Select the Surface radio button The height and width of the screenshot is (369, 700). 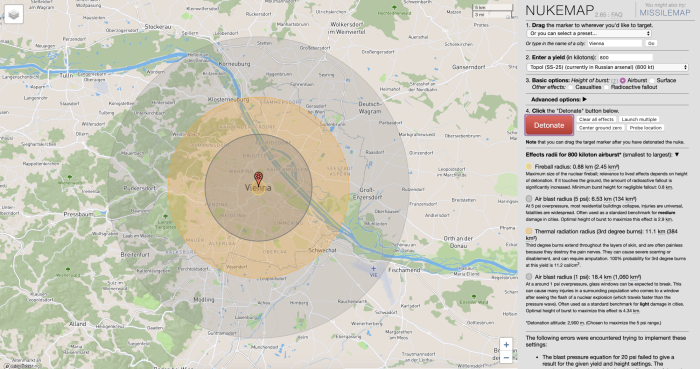pyautogui.click(x=652, y=81)
